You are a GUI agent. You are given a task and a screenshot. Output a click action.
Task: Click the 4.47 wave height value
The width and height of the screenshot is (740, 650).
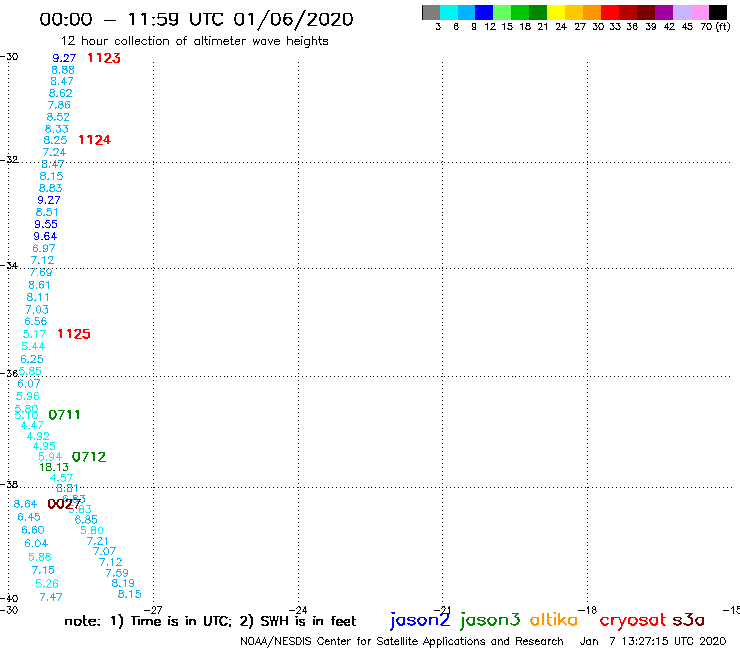(x=32, y=425)
